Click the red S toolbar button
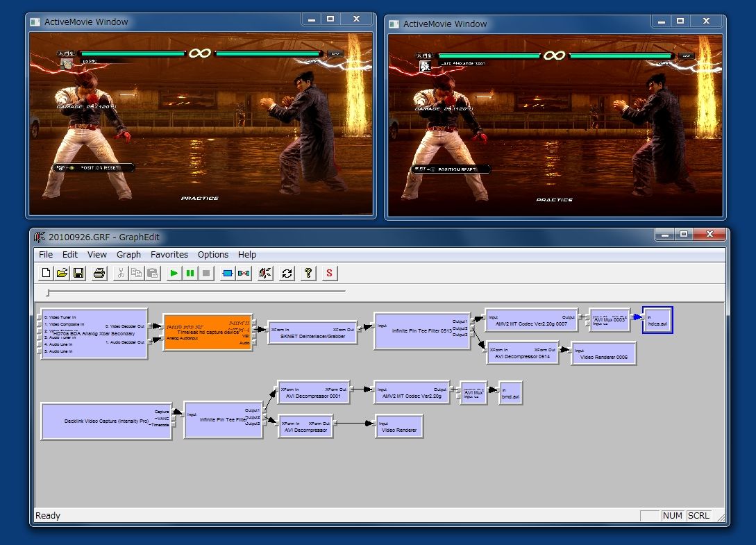Viewport: 756px width, 545px height. point(329,274)
